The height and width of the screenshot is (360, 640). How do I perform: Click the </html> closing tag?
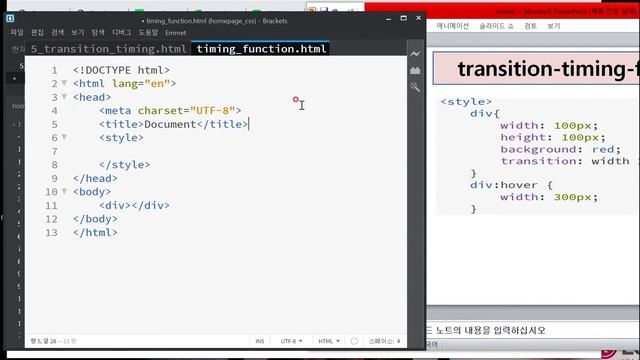pyautogui.click(x=95, y=232)
